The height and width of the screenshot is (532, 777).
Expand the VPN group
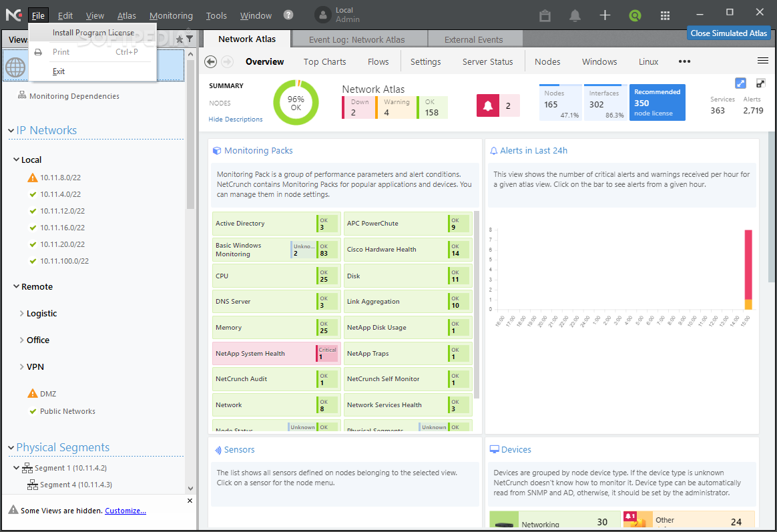(21, 366)
